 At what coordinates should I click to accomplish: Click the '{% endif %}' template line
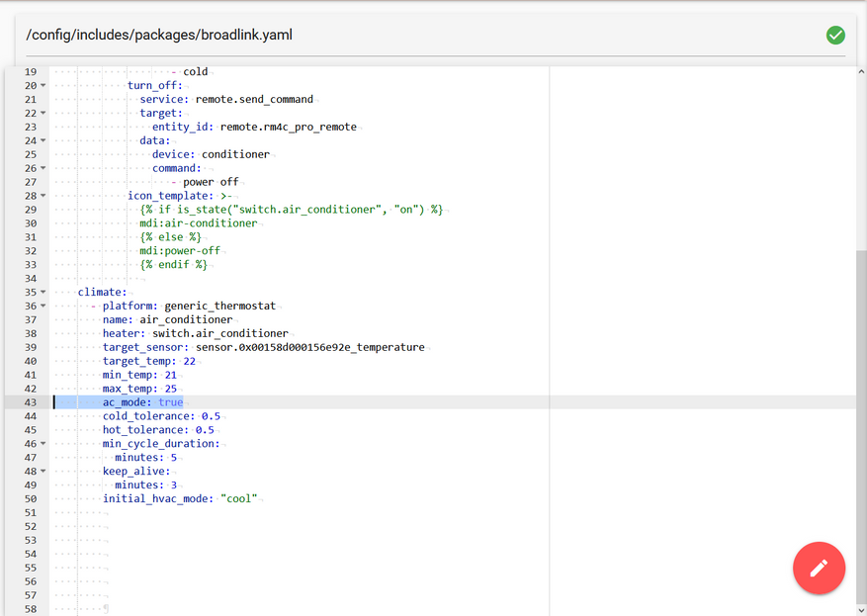(x=174, y=265)
